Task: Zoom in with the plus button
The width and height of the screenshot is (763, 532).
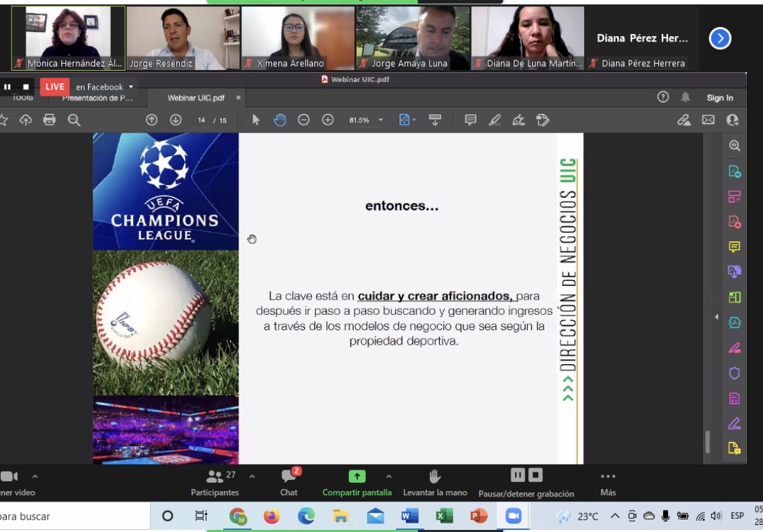Action: coord(328,120)
